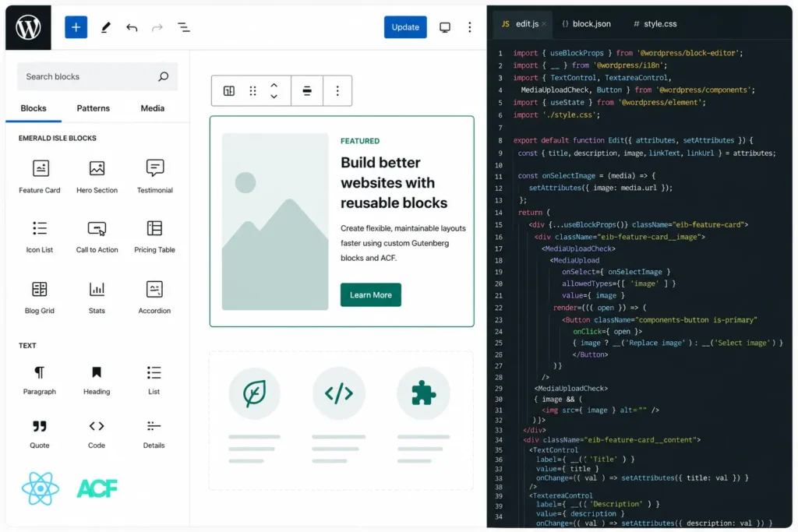Viewport: 798px width, 532px height.
Task: Insert the Hero Section block
Action: 97,177
